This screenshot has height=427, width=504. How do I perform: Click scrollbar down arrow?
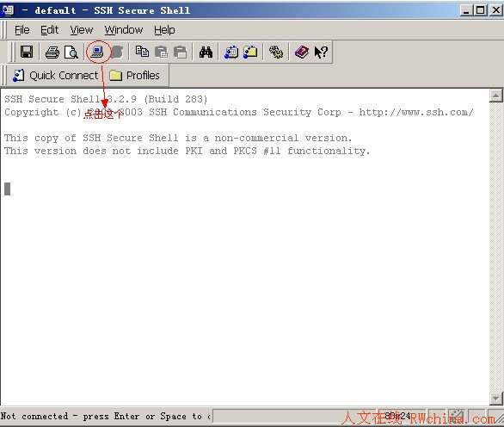pos(496,399)
